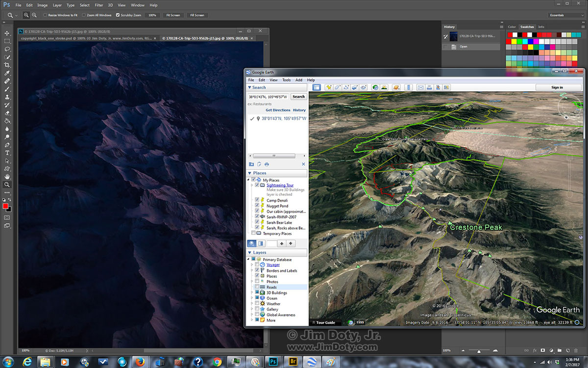588x368 pixels.
Task: Select the Rectangular Marquee tool
Action: [7, 41]
